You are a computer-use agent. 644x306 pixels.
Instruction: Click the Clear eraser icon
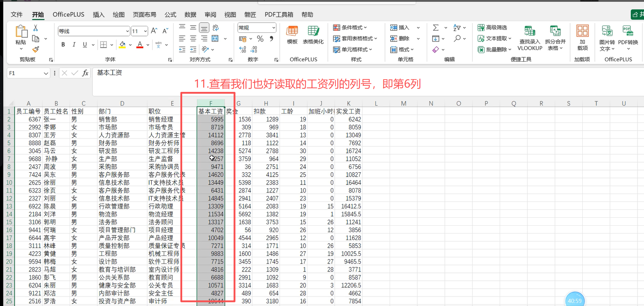[436, 49]
